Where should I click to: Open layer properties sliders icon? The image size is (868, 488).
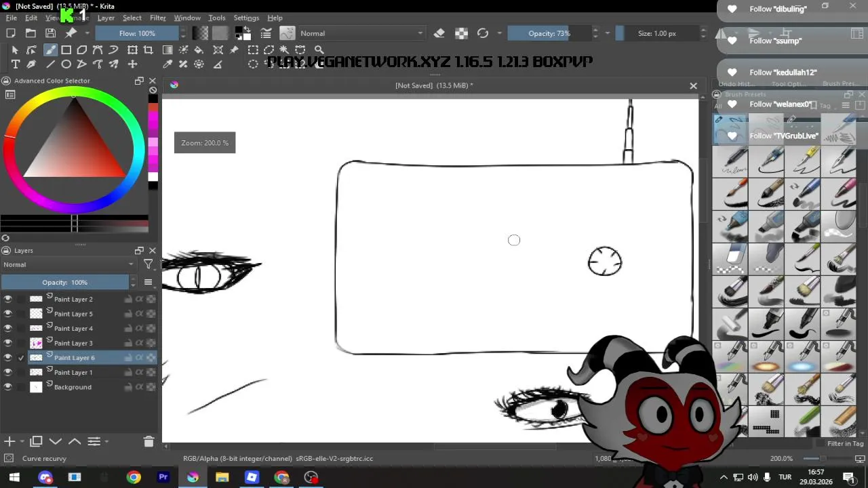coord(94,441)
